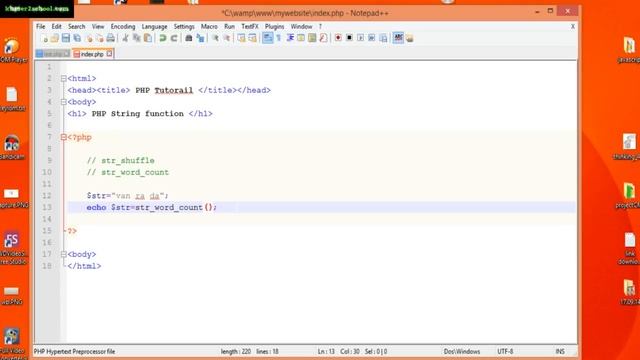Click line number 13 in margin
The width and height of the screenshot is (640, 360).
click(x=47, y=207)
